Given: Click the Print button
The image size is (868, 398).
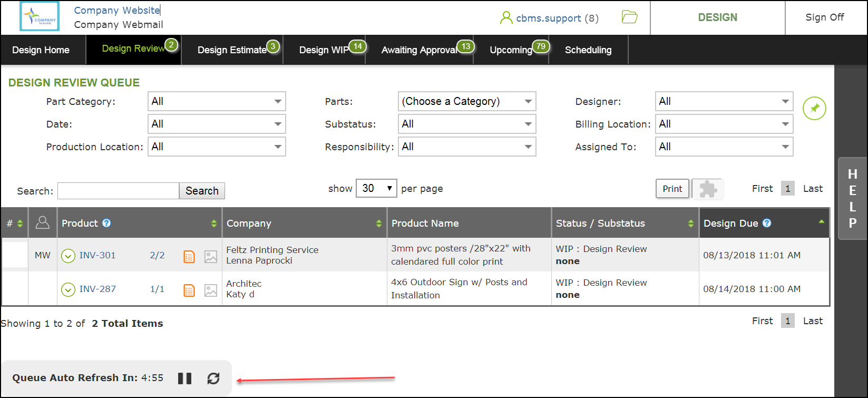Looking at the screenshot, I should tap(672, 189).
